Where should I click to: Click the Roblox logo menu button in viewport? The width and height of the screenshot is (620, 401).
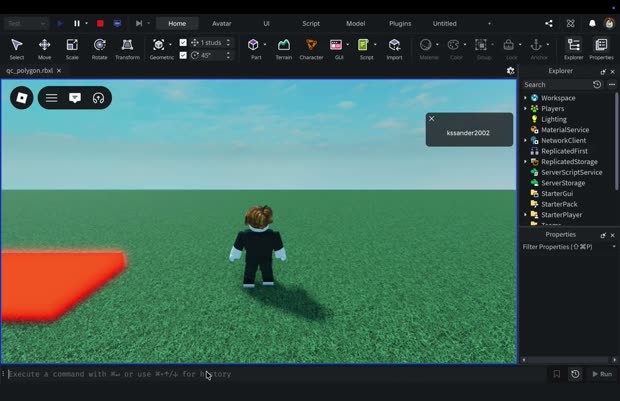click(x=21, y=98)
